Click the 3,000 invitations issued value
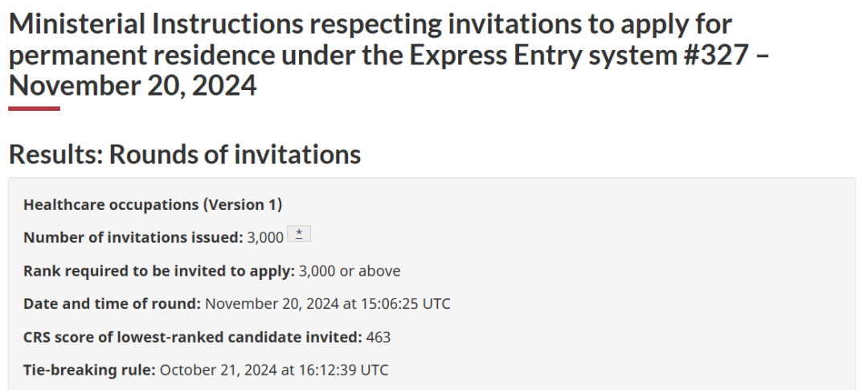 (265, 238)
